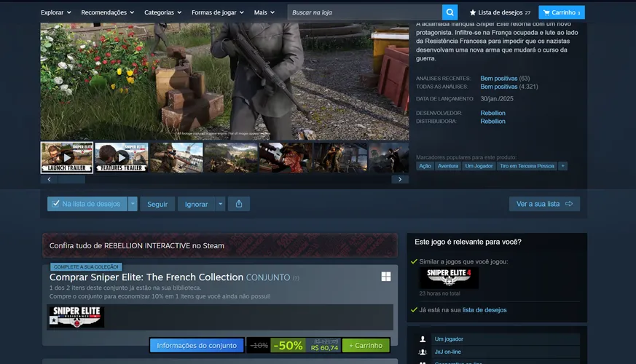Click the single player person icon
This screenshot has height=364, width=636.
coord(423,339)
